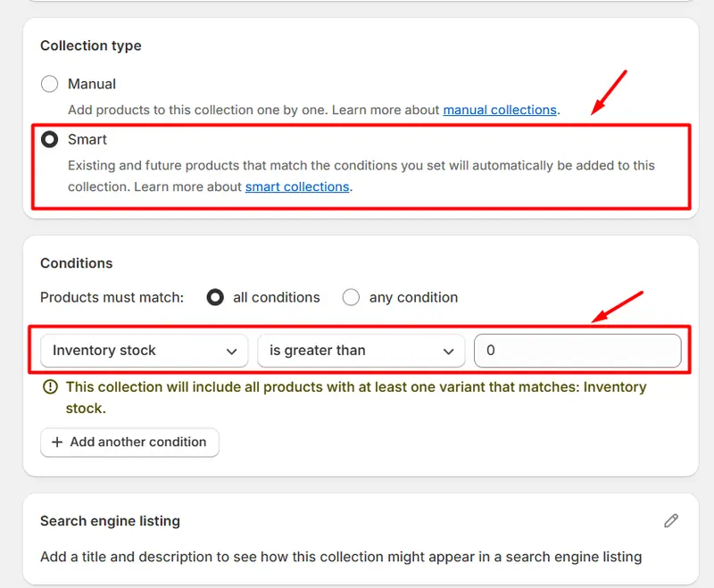Click the chevron on Inventory stock selector

pyautogui.click(x=232, y=352)
